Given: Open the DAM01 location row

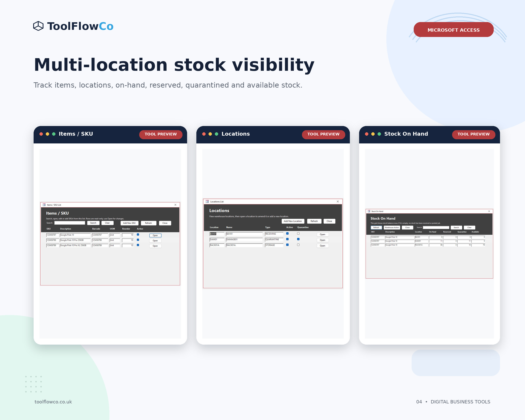Looking at the screenshot, I should [x=323, y=240].
